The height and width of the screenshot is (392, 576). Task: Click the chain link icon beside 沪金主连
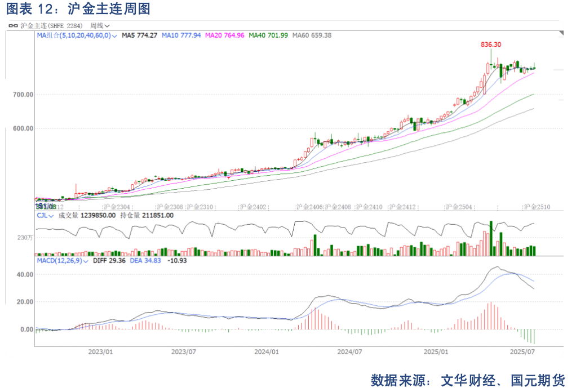click(x=13, y=25)
